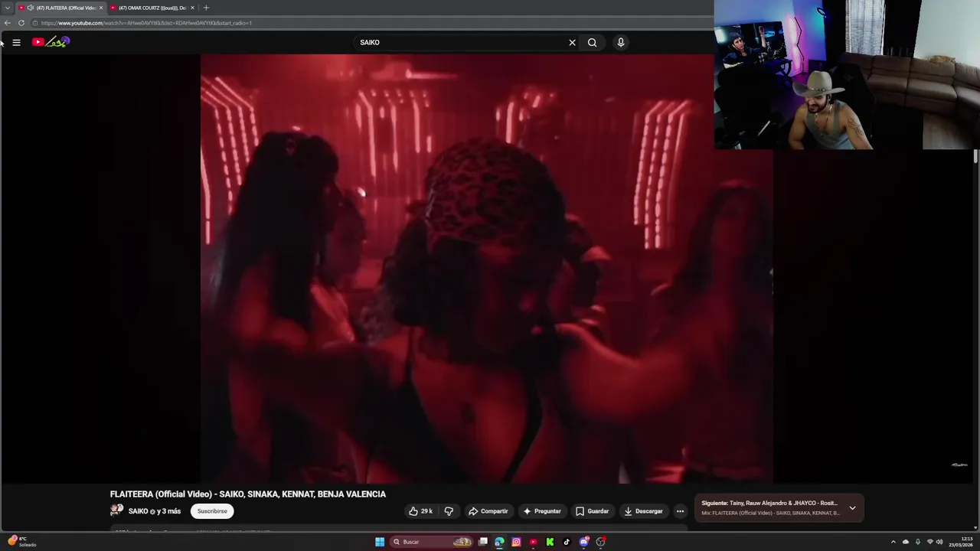
Task: Open Compartir share dialog
Action: [x=488, y=511]
